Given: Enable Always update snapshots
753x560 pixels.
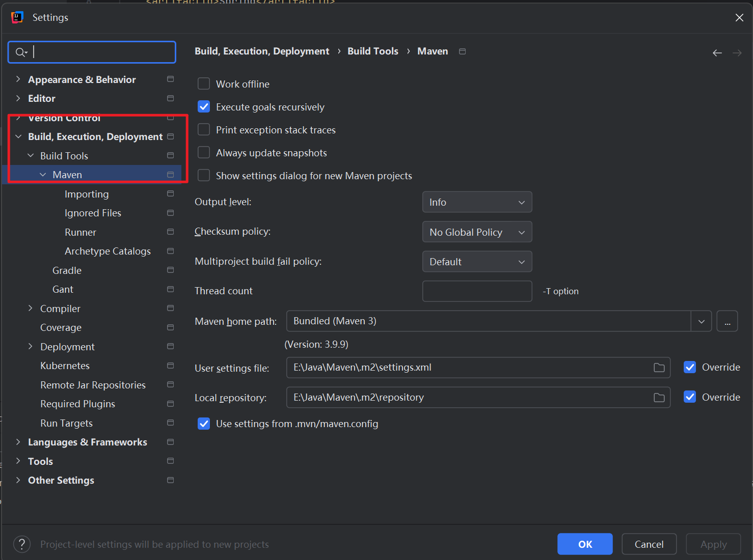Looking at the screenshot, I should click(204, 152).
